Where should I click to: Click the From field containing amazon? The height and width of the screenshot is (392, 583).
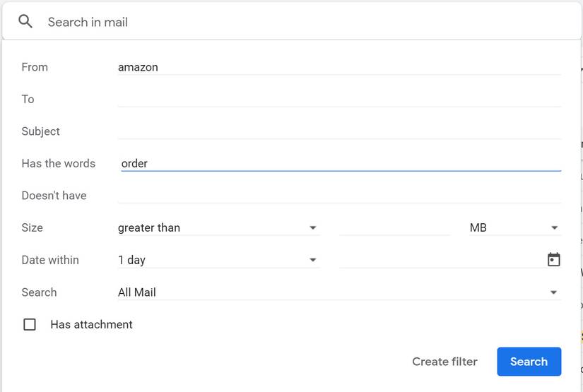pyautogui.click(x=339, y=67)
